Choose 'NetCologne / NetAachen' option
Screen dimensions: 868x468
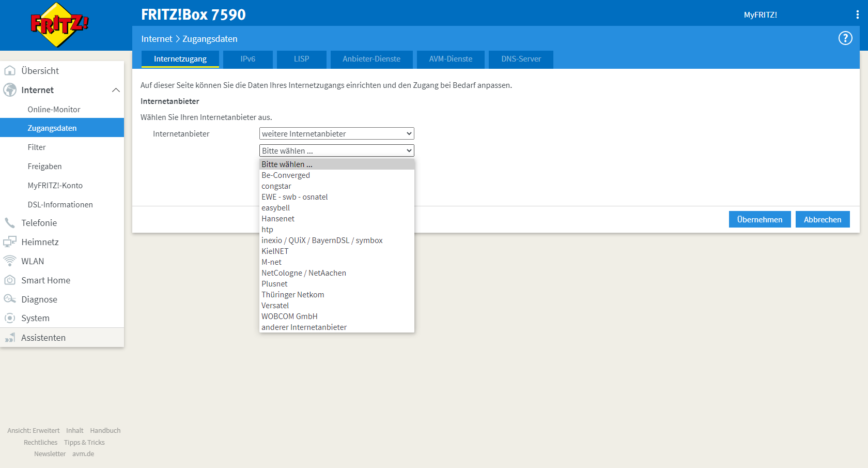(337, 273)
